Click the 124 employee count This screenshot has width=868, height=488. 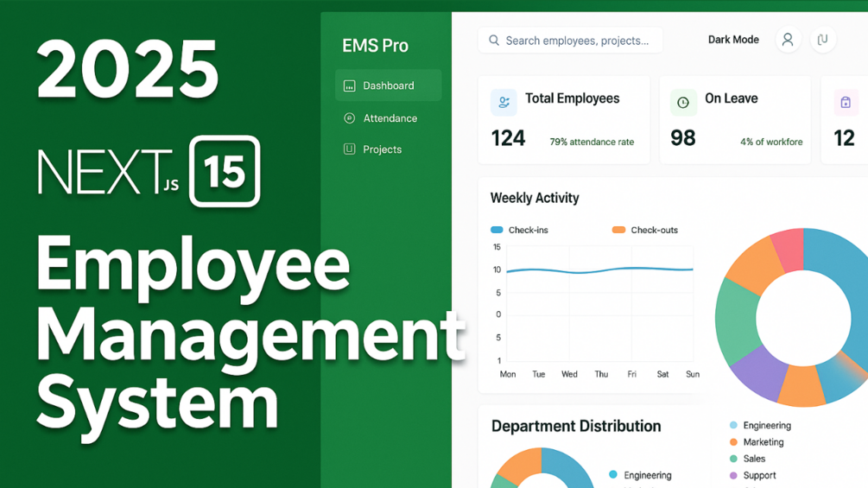click(508, 138)
